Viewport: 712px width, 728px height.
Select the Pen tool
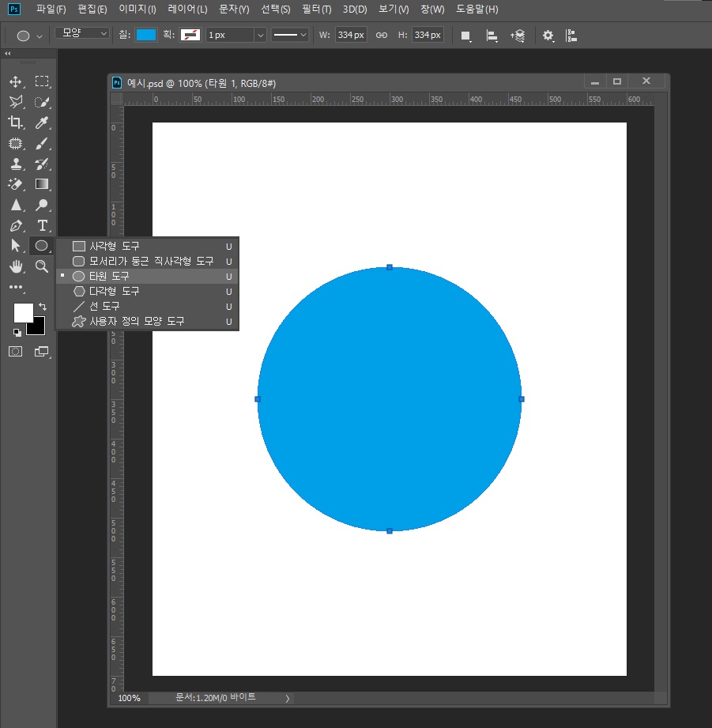(15, 225)
